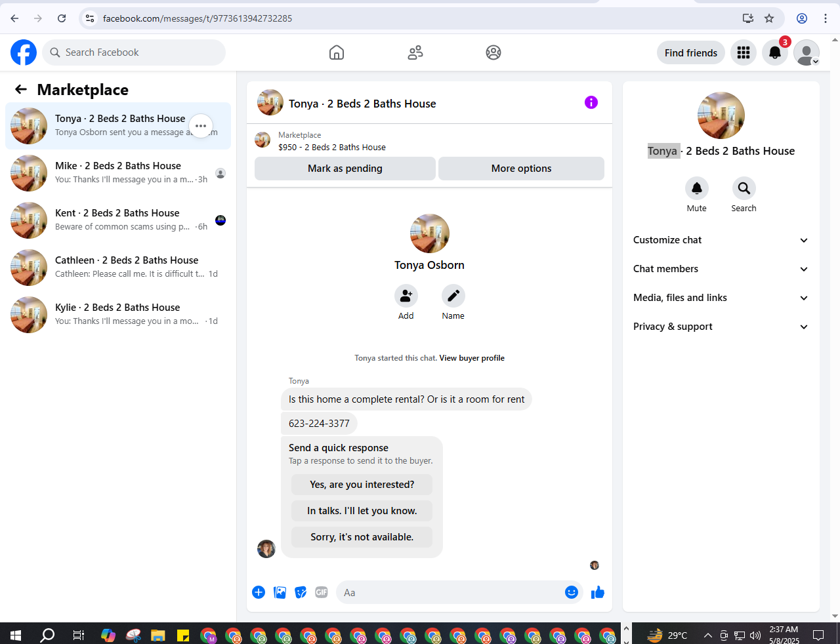This screenshot has width=840, height=644.
Task: Open the Kent · 2 Beds 2 Baths House conversation
Action: click(118, 220)
